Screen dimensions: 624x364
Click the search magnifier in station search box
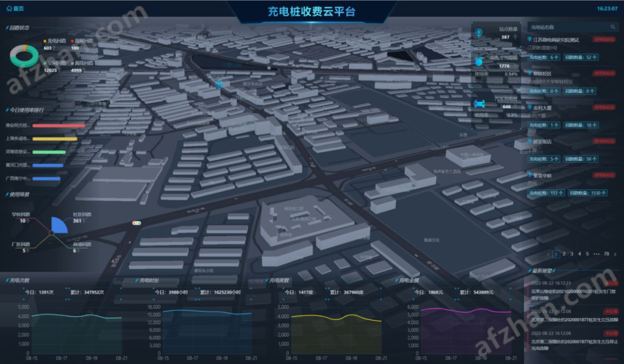click(x=613, y=27)
